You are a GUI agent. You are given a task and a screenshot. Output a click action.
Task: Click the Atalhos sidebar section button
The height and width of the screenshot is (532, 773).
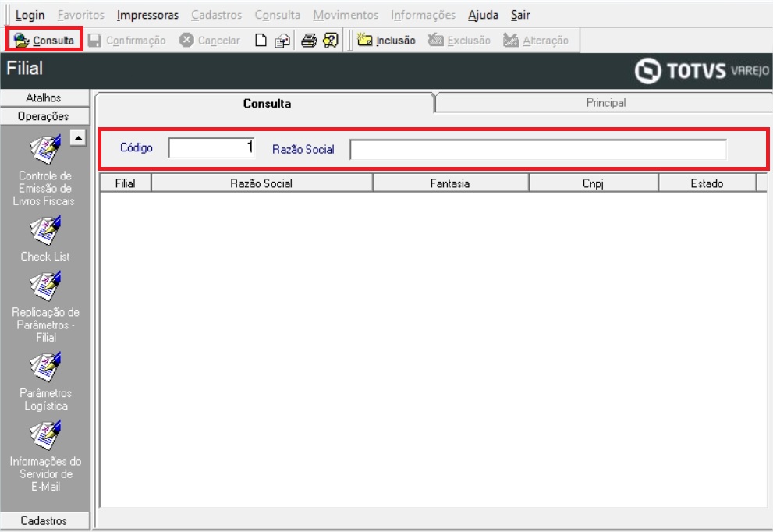[x=44, y=98]
